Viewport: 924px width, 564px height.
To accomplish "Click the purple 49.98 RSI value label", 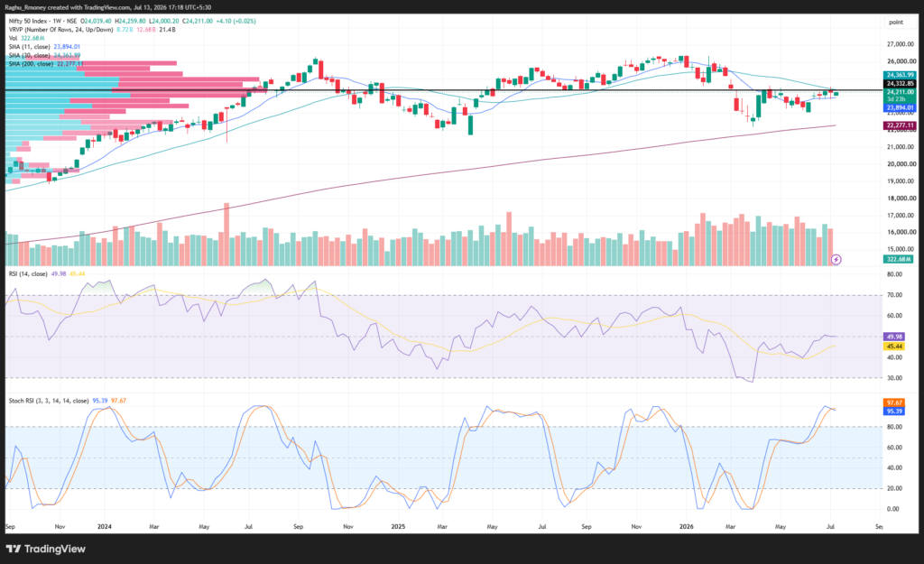I will click(894, 337).
